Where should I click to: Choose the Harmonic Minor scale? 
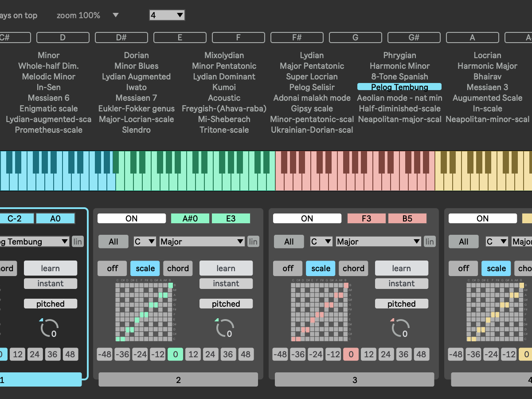click(399, 66)
